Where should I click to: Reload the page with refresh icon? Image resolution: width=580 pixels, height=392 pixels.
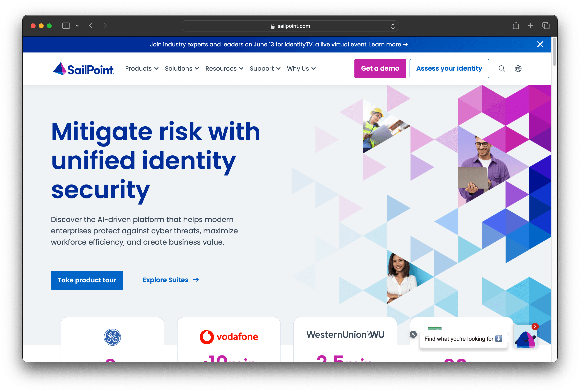pos(393,26)
